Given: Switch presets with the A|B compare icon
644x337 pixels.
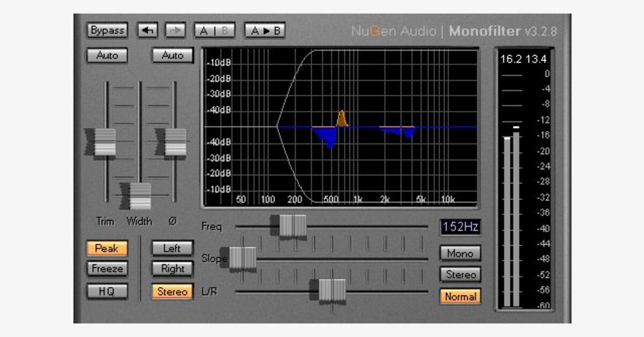Looking at the screenshot, I should point(214,31).
